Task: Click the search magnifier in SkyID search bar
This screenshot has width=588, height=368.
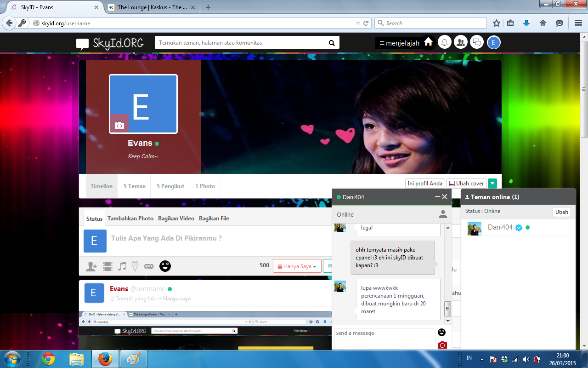Action: [332, 43]
